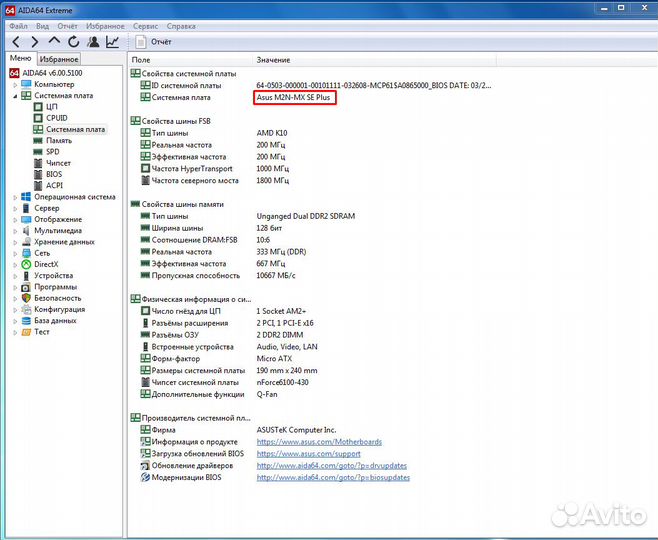
Task: Click the Windows logo icon for Операционная система
Action: click(x=26, y=197)
